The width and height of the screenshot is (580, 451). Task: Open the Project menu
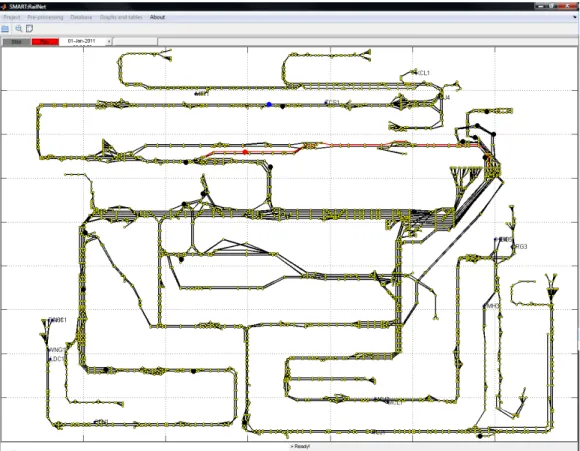click(x=12, y=17)
